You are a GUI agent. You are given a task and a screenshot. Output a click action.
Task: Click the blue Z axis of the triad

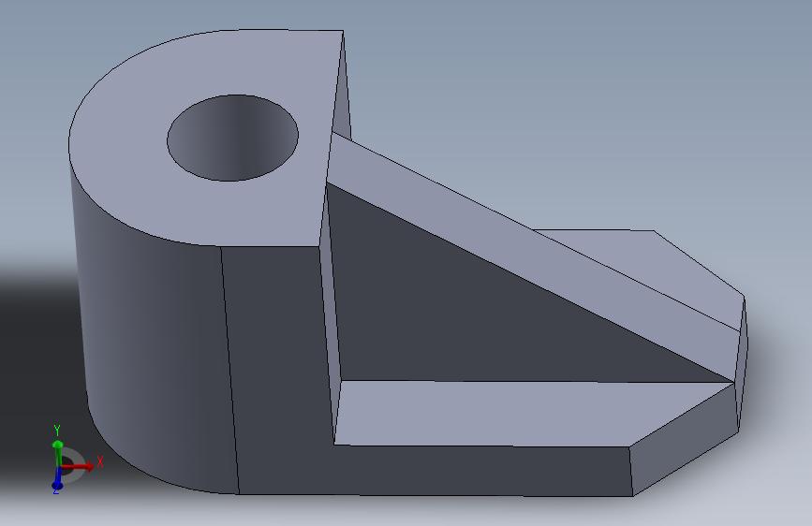click(57, 479)
